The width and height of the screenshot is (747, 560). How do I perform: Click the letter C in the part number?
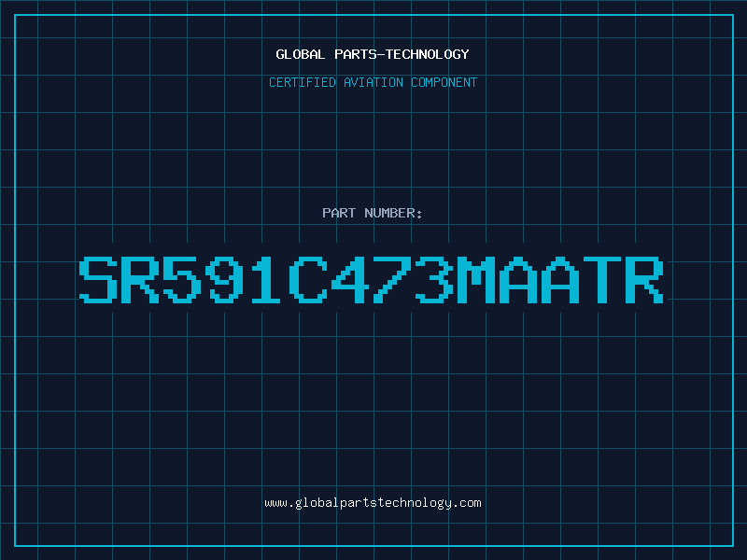point(308,280)
